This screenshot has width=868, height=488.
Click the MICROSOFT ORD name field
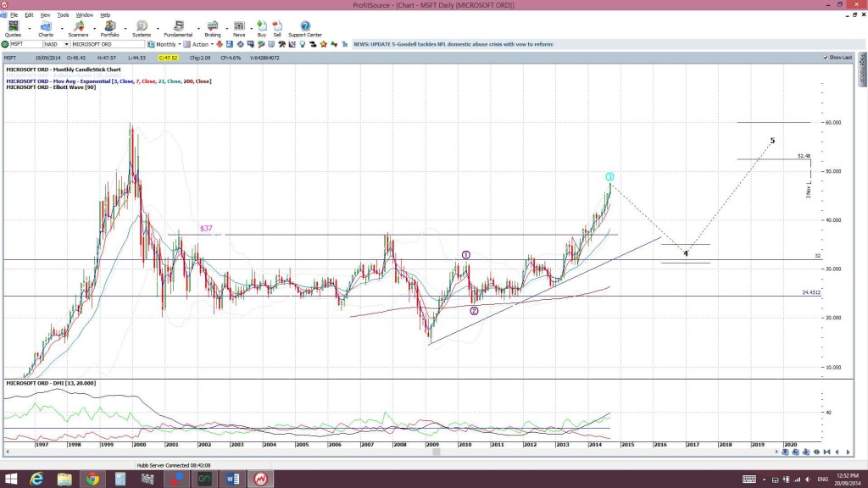(108, 44)
